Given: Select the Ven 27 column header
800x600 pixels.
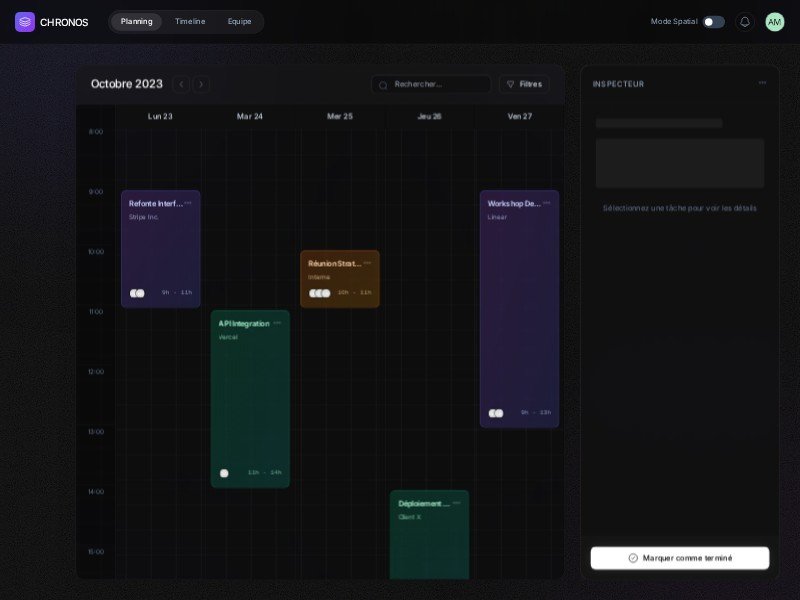Looking at the screenshot, I should click(x=520, y=116).
